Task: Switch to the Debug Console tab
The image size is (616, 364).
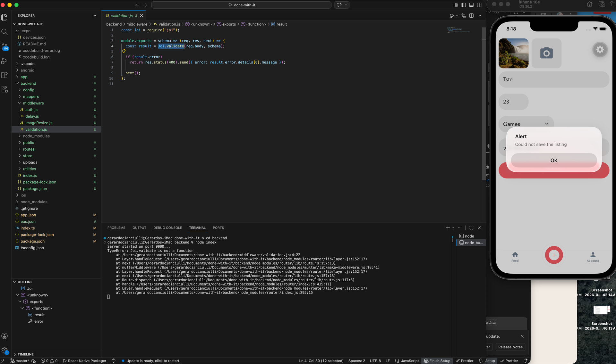Action: coord(167,228)
